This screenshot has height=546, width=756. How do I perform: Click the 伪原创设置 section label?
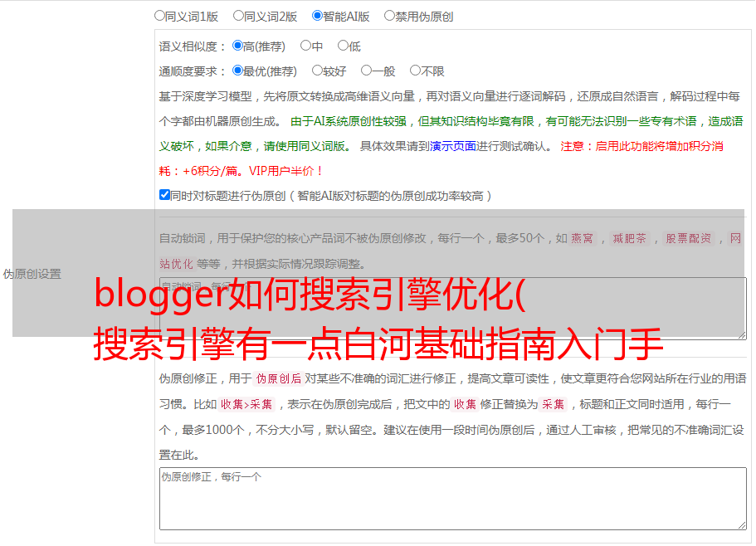coord(32,274)
